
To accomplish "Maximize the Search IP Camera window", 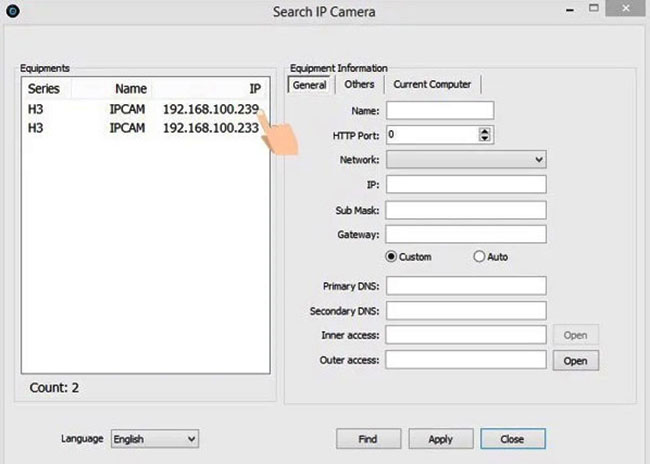I will pyautogui.click(x=594, y=8).
